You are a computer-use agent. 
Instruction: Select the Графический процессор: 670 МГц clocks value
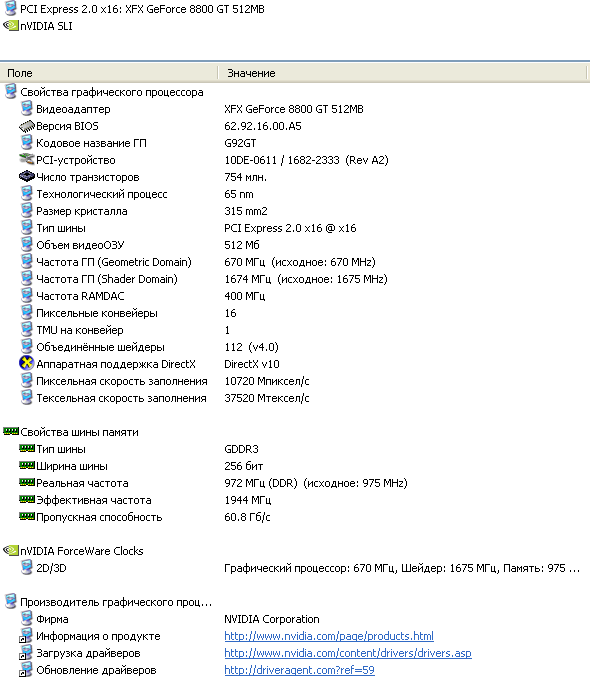pyautogui.click(x=402, y=568)
